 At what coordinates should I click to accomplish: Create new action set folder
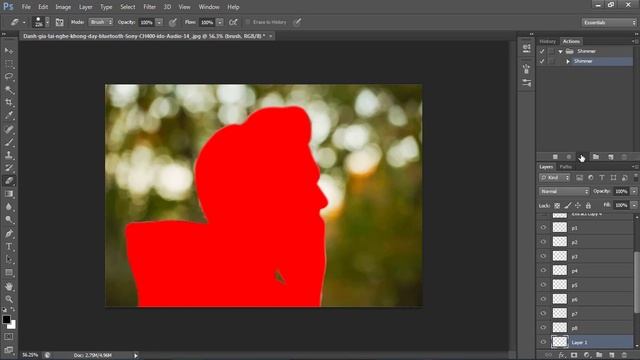coord(596,157)
